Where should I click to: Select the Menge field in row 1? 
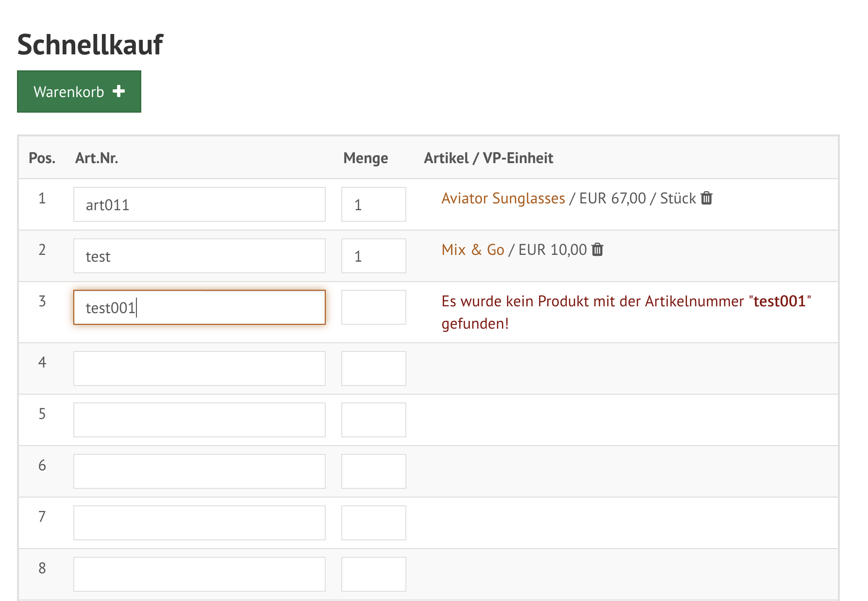(x=373, y=204)
